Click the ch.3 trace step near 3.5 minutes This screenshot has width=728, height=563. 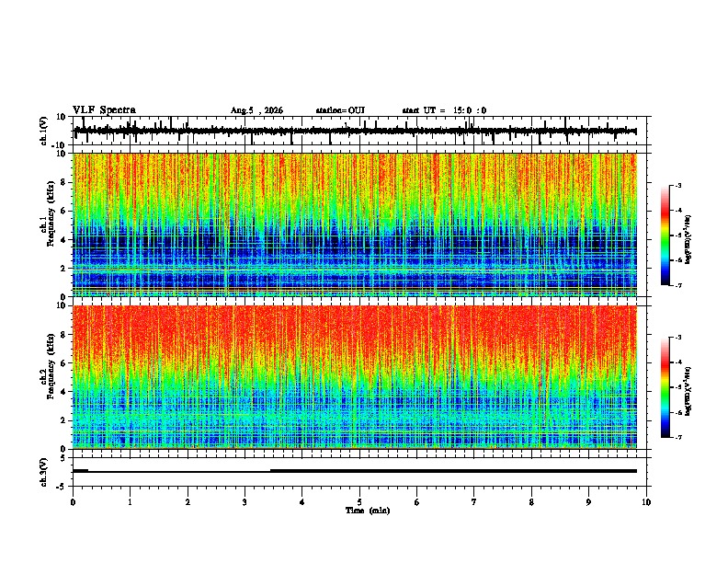(x=270, y=471)
